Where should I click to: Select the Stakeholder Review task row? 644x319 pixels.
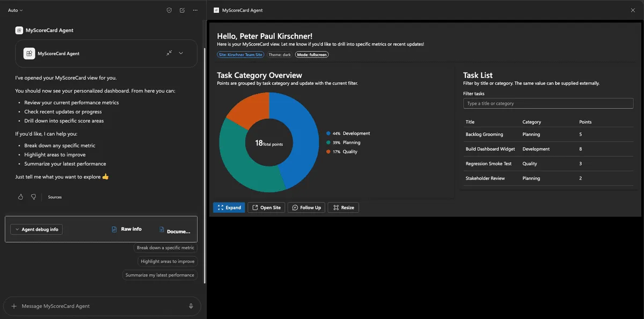(548, 178)
